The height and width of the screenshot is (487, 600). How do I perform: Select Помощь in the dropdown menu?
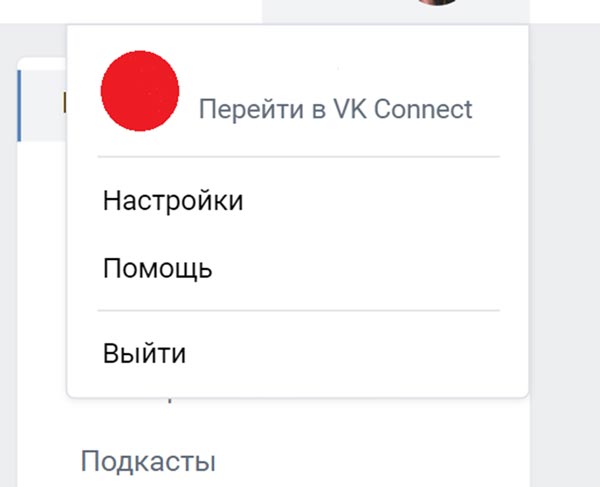pos(157,268)
